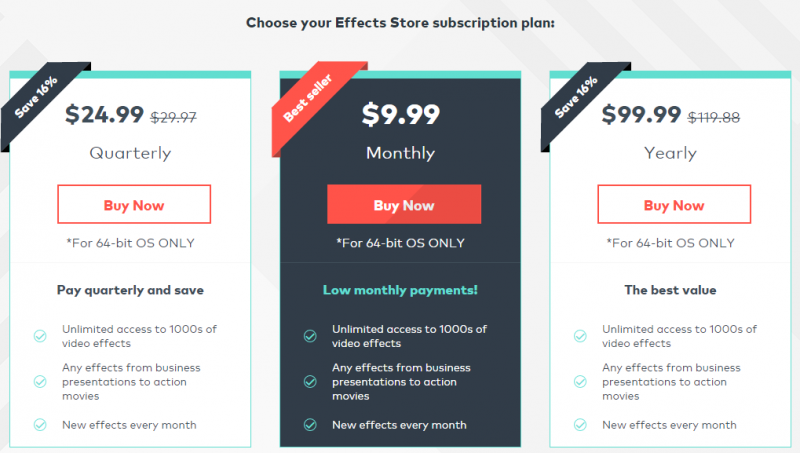Click the Quarterly checkmark beside Any effects

click(40, 382)
